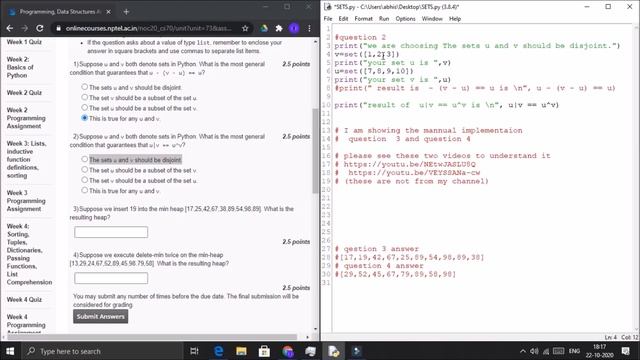640x360 pixels.
Task: Open the IDLE Format menu
Action: click(363, 19)
